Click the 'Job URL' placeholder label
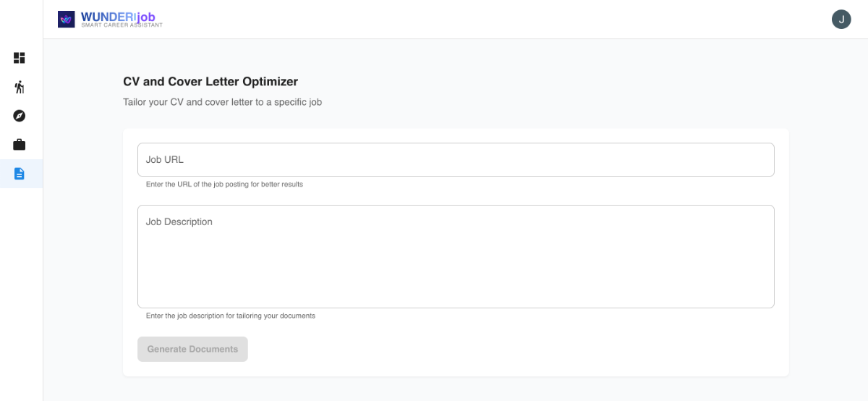Viewport: 868px width, 401px height. 164,160
